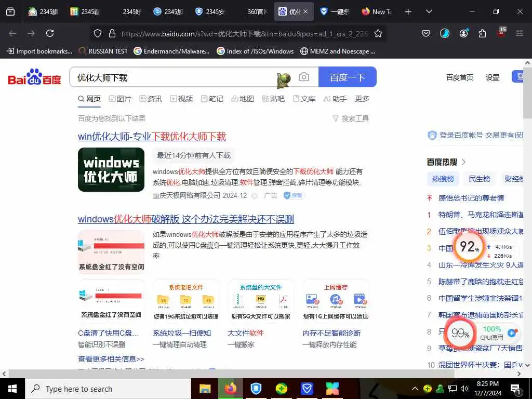The width and height of the screenshot is (532, 399).
Task: Switch to 2345加 browser tab
Action: 168,11
